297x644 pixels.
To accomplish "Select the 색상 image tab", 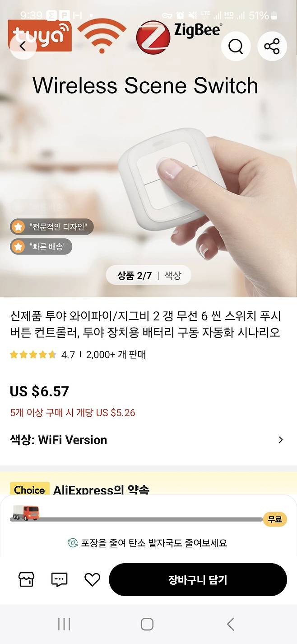I will click(x=172, y=275).
